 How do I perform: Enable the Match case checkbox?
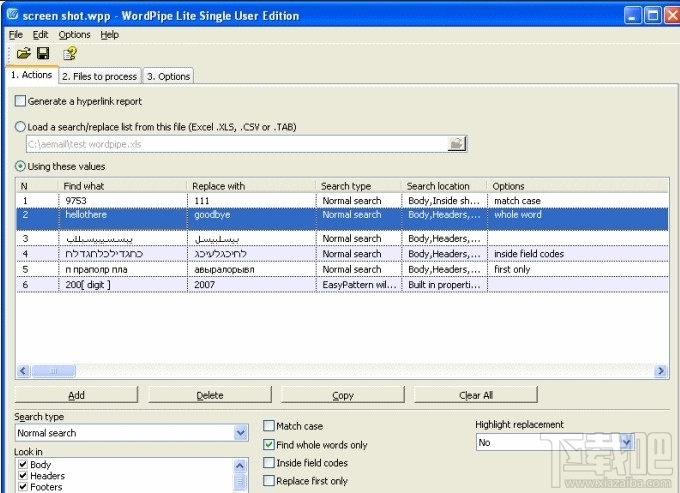click(269, 426)
